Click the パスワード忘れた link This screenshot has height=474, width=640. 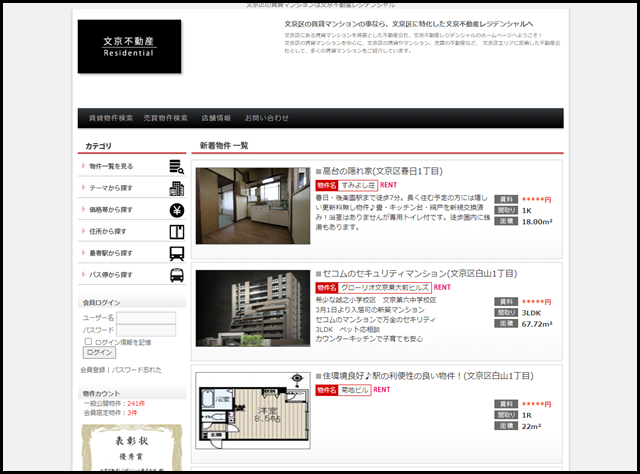coord(137,370)
